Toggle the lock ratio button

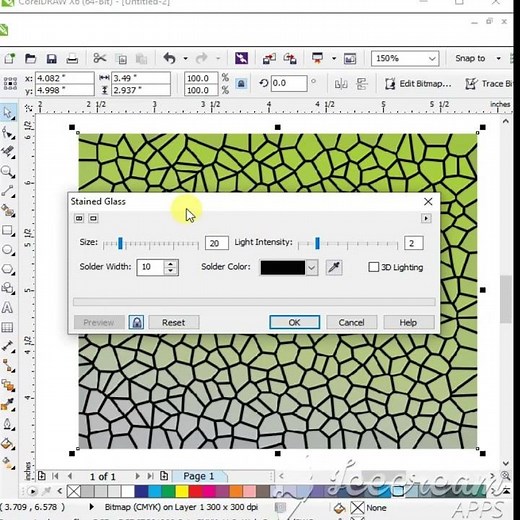[x=241, y=83]
